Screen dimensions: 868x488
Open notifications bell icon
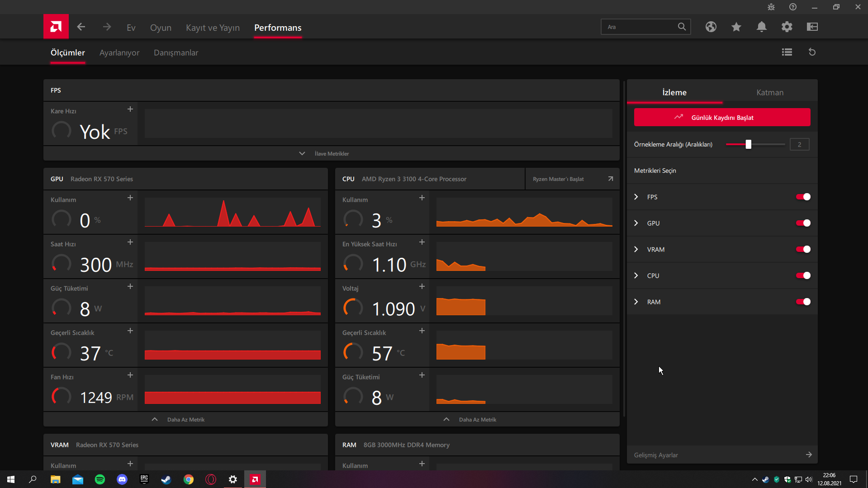[x=762, y=27]
